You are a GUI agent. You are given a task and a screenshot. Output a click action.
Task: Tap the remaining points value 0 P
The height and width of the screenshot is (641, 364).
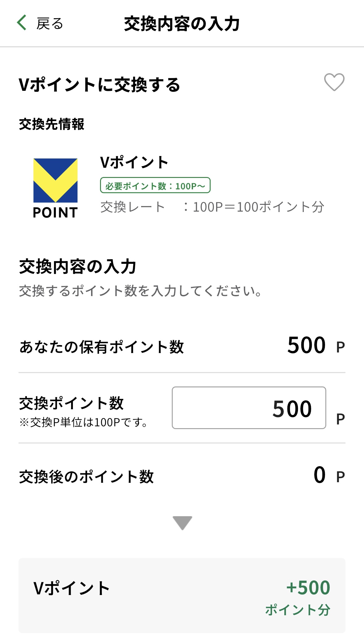click(x=328, y=475)
